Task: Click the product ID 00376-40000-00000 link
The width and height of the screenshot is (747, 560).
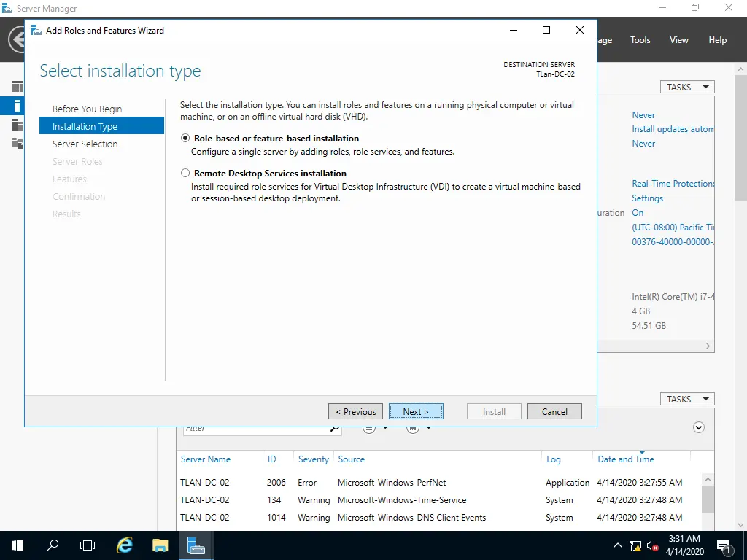Action: coord(673,242)
